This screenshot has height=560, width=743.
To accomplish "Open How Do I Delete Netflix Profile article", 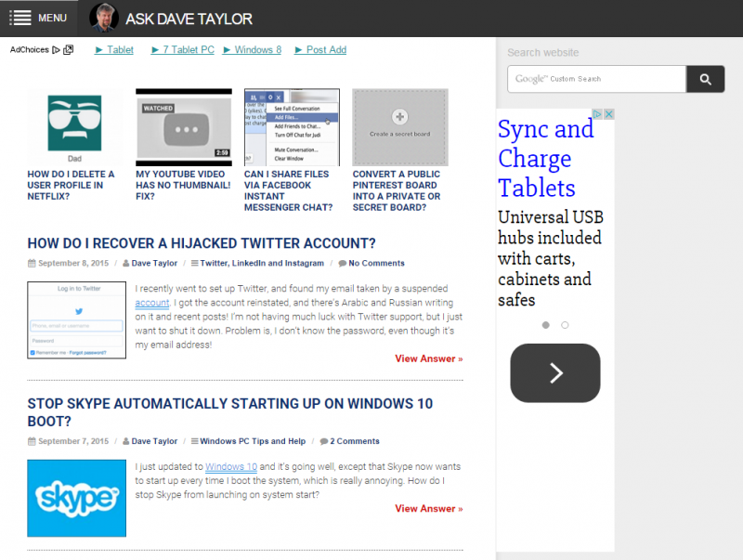I will click(72, 185).
